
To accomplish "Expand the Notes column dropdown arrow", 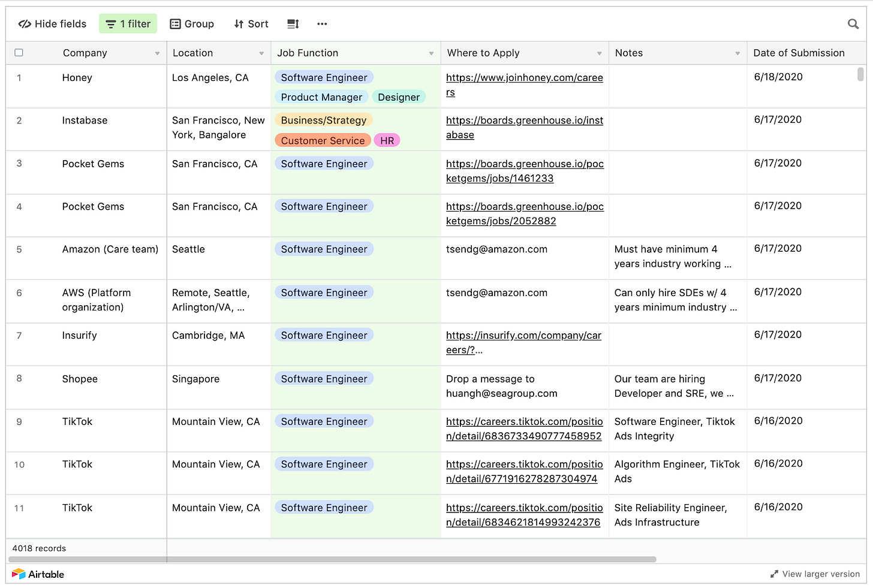I will [737, 53].
